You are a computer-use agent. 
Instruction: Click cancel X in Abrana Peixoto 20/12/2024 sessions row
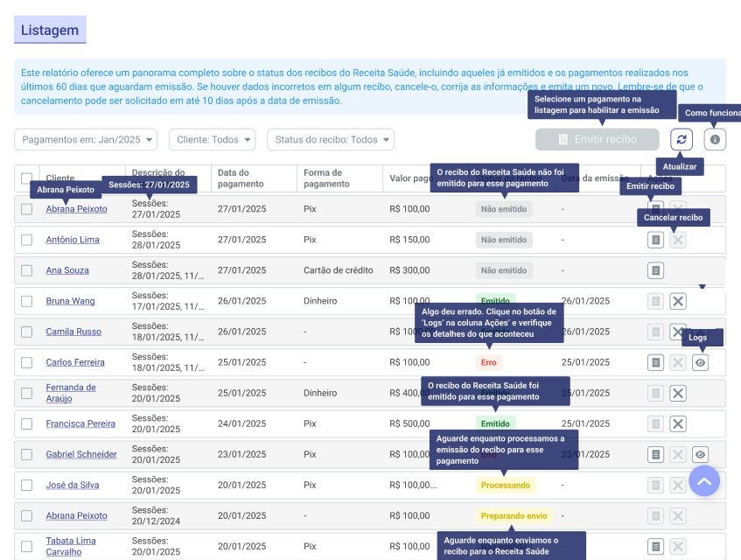pyautogui.click(x=678, y=516)
